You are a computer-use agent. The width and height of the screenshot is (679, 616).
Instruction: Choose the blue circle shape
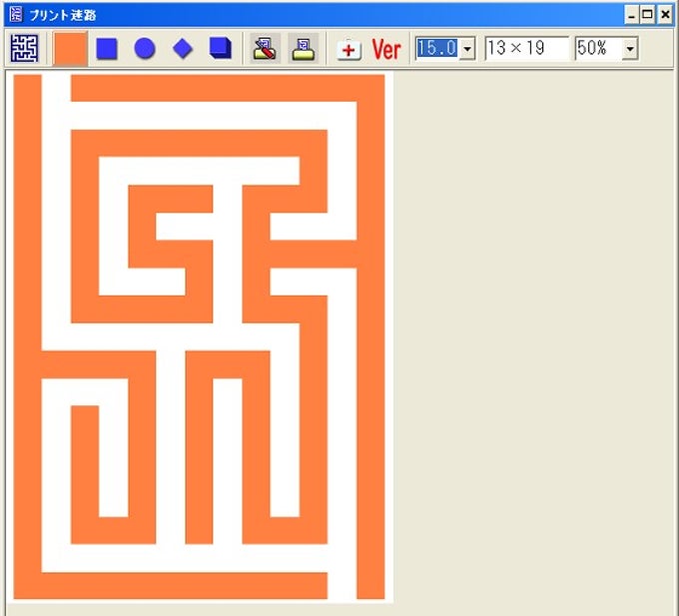(x=145, y=48)
